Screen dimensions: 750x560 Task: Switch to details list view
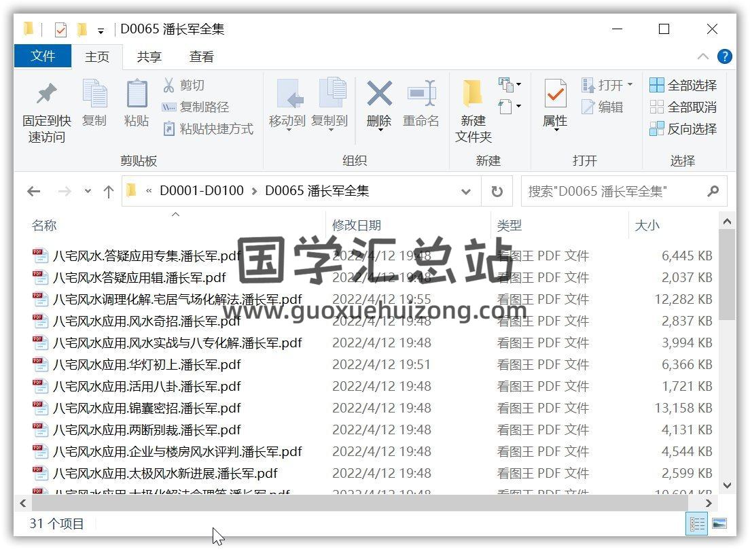click(x=698, y=524)
